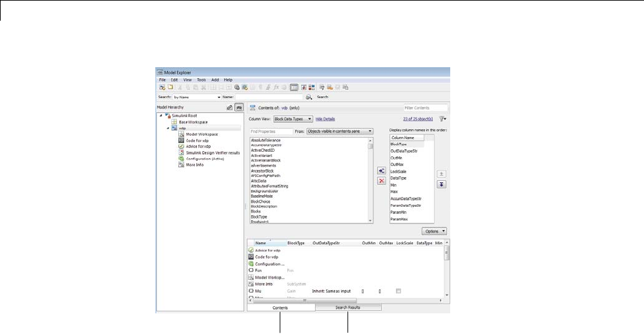Open the Search by Name dropdown
This screenshot has width=644, height=334.
pyautogui.click(x=197, y=97)
